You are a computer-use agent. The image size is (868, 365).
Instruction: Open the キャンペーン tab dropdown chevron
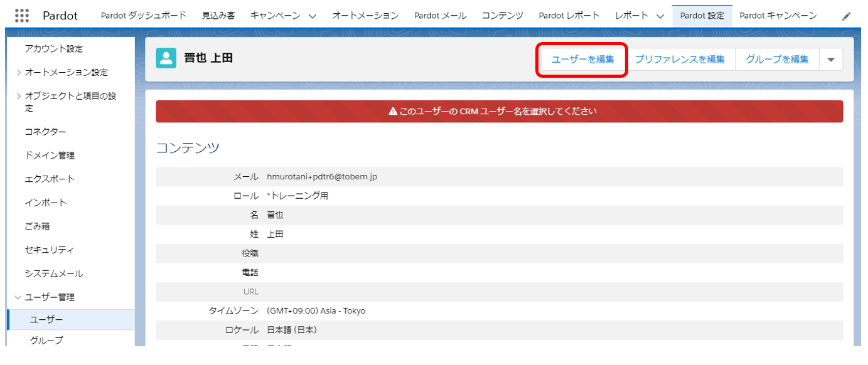click(x=313, y=16)
